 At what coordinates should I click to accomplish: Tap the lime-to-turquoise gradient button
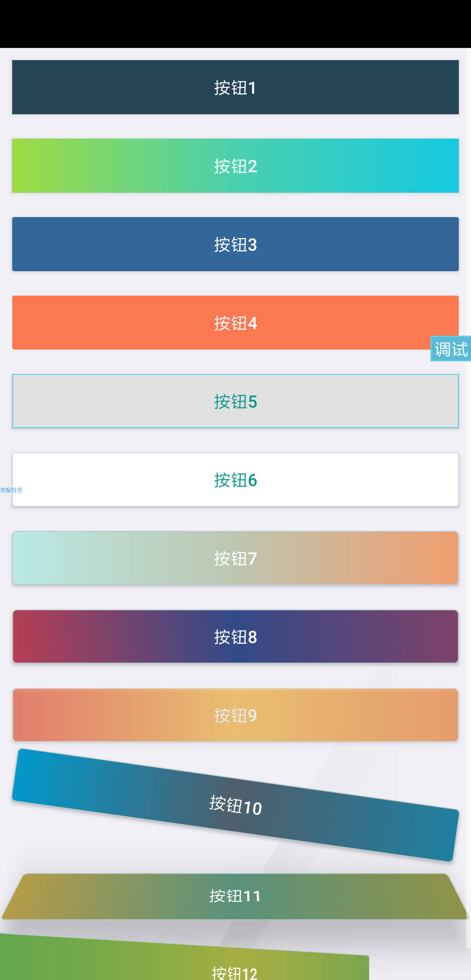click(235, 166)
